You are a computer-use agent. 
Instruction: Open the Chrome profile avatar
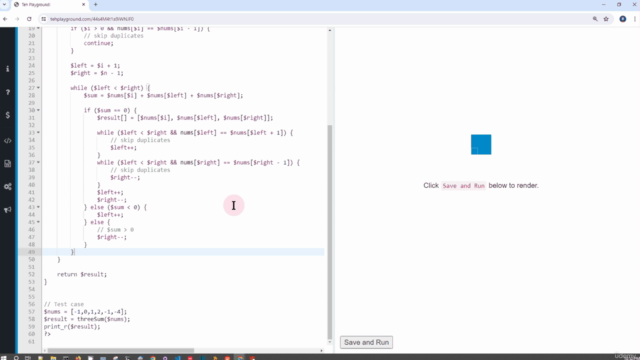coord(622,19)
